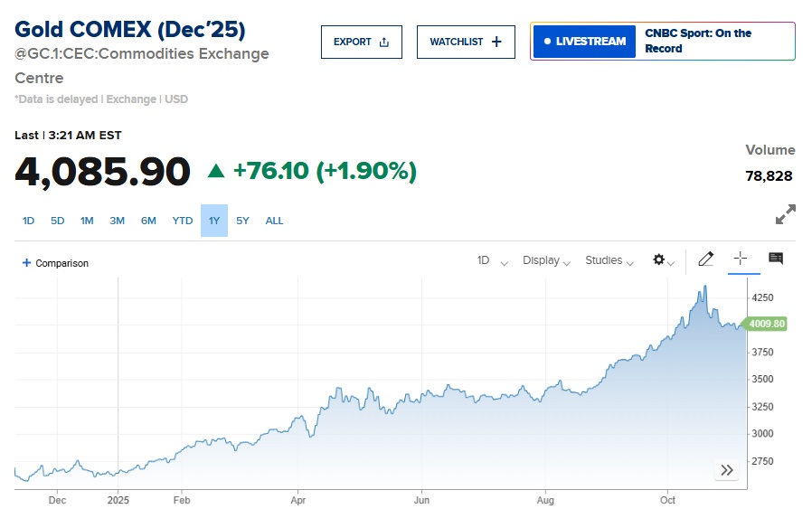
Task: Open the 1D interval dropdown
Action: (492, 260)
